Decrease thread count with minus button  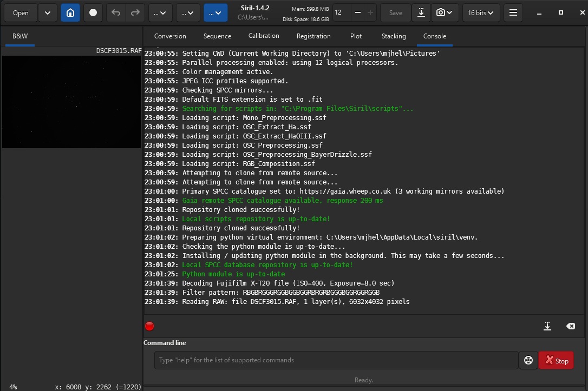(357, 13)
